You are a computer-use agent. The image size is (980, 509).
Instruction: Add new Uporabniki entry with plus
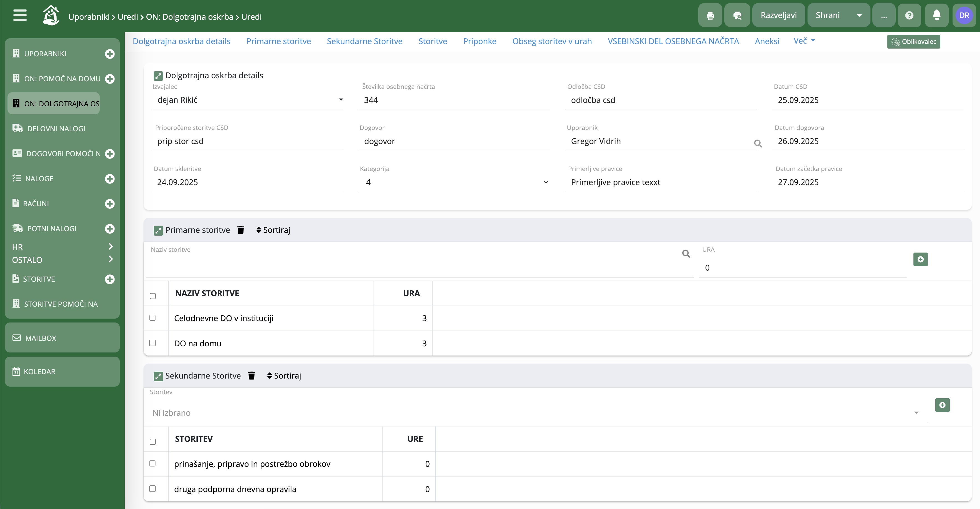[x=110, y=54]
